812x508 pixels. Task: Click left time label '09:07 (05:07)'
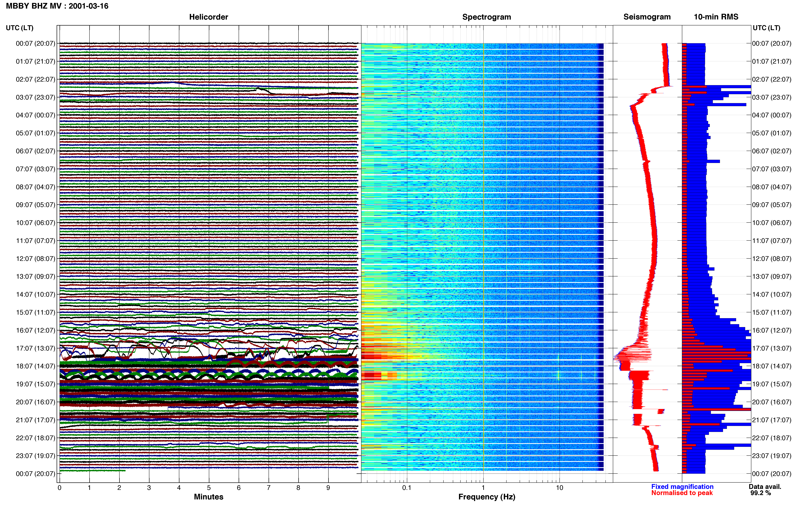(x=36, y=205)
